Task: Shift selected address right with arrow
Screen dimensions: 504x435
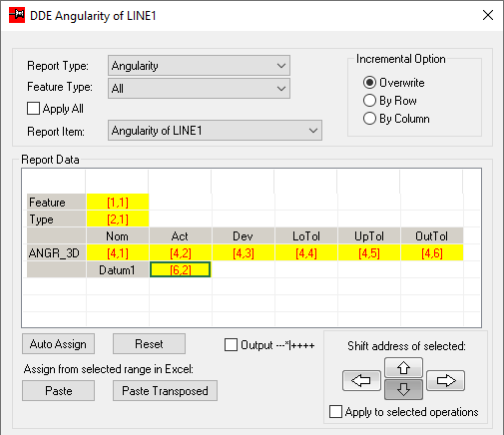Action: [445, 380]
